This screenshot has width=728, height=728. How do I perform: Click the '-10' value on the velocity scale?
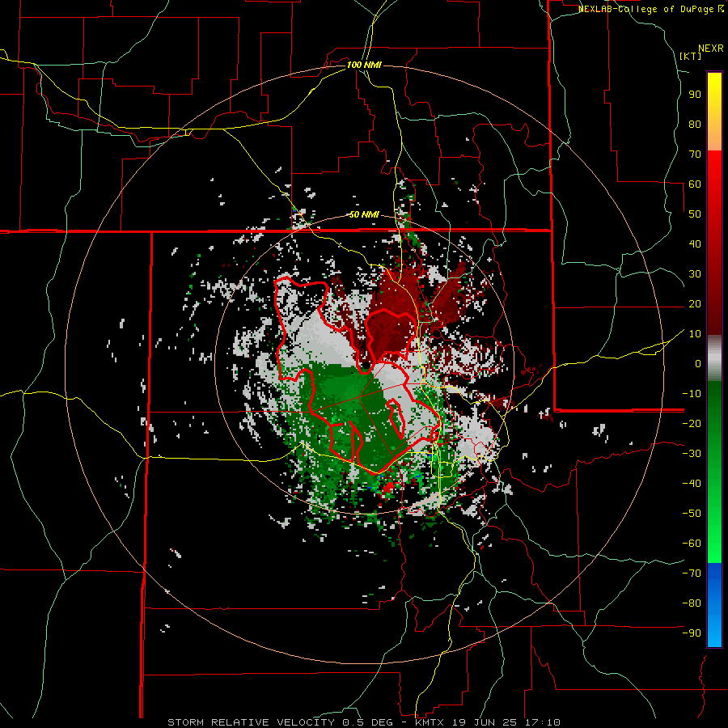692,394
